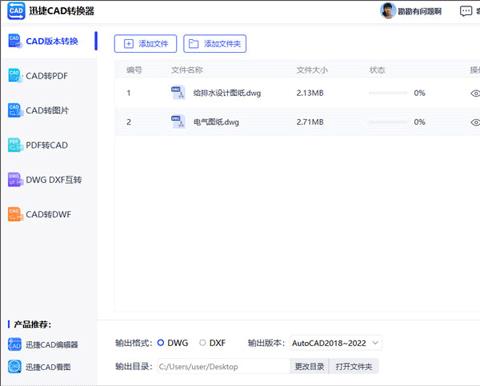Click progress bar of 电气图纸.dwg
This screenshot has width=480, height=386.
388,122
